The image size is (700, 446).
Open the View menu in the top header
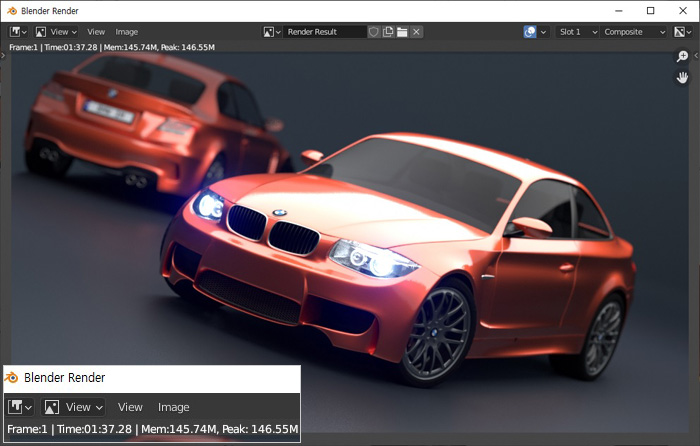click(x=96, y=32)
